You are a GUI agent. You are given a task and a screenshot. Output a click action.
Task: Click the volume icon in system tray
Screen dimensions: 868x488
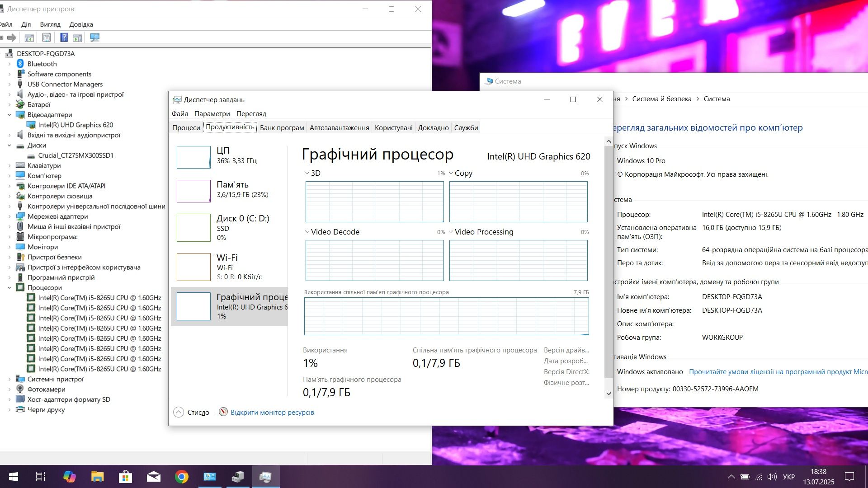pos(772,477)
